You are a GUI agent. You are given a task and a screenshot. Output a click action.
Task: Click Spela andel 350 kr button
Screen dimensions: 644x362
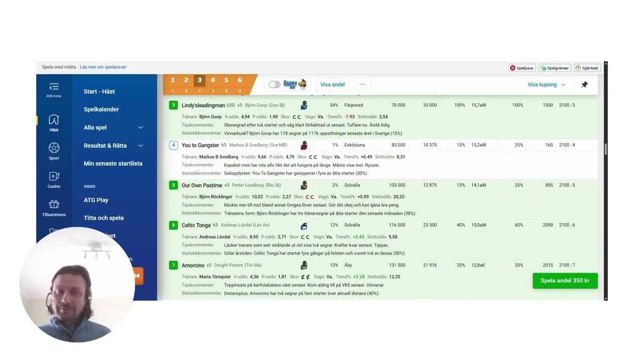(565, 281)
